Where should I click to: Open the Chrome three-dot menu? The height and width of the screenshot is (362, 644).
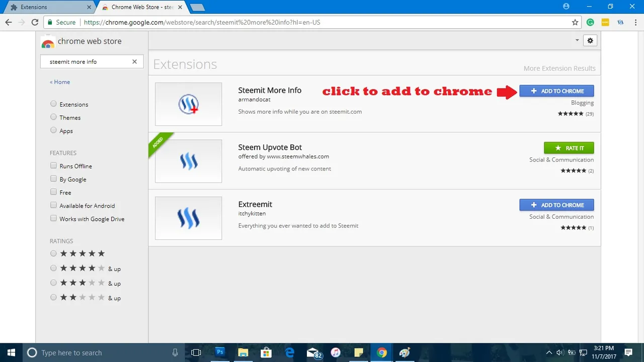click(x=635, y=22)
